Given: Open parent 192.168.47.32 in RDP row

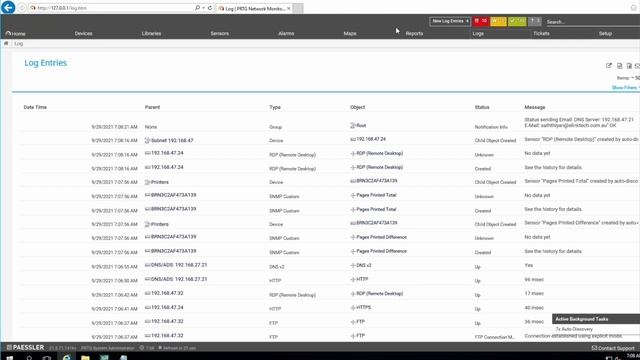Looking at the screenshot, I should [x=164, y=293].
